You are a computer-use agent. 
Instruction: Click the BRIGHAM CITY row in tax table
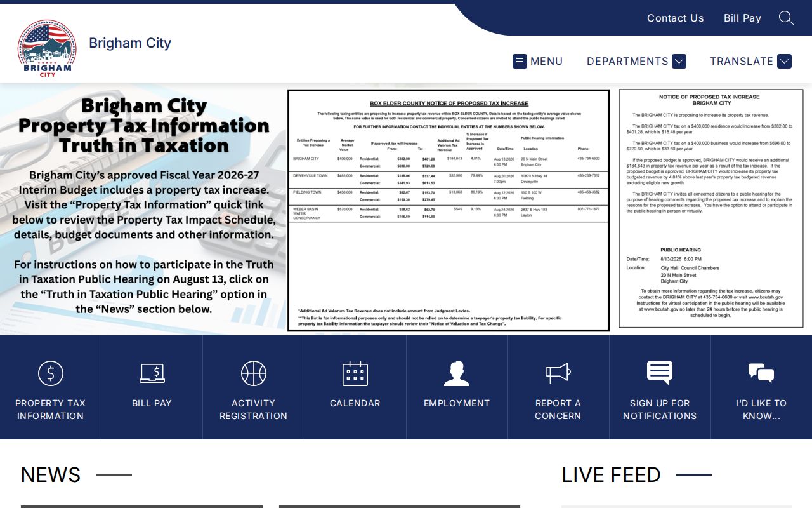click(x=448, y=162)
